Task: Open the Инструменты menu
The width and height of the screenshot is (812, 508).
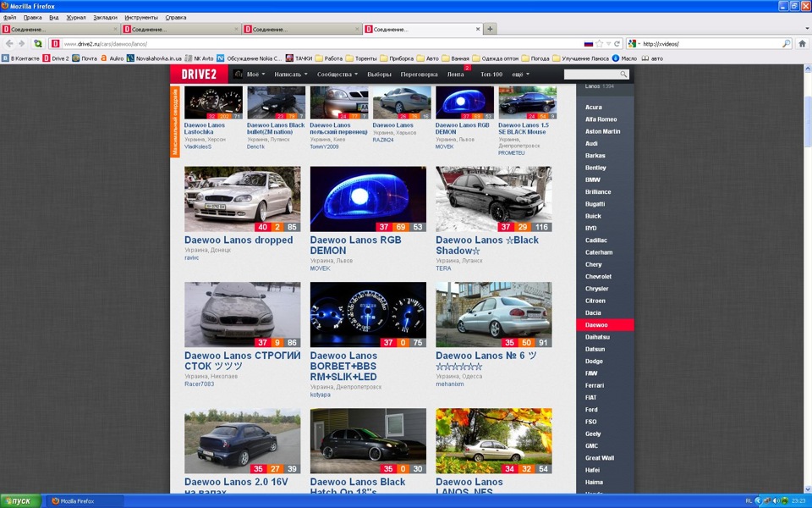Action: (x=141, y=17)
